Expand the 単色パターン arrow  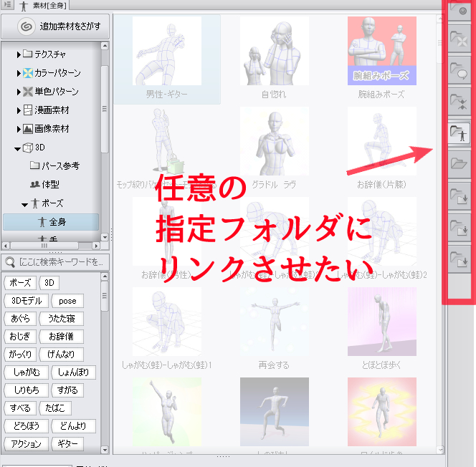[19, 92]
